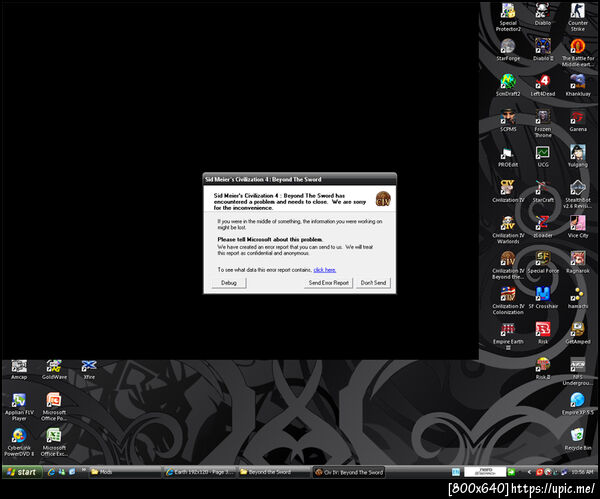Image resolution: width=600 pixels, height=499 pixels.
Task: Expand hidden system tray icons arrow
Action: 529,472
